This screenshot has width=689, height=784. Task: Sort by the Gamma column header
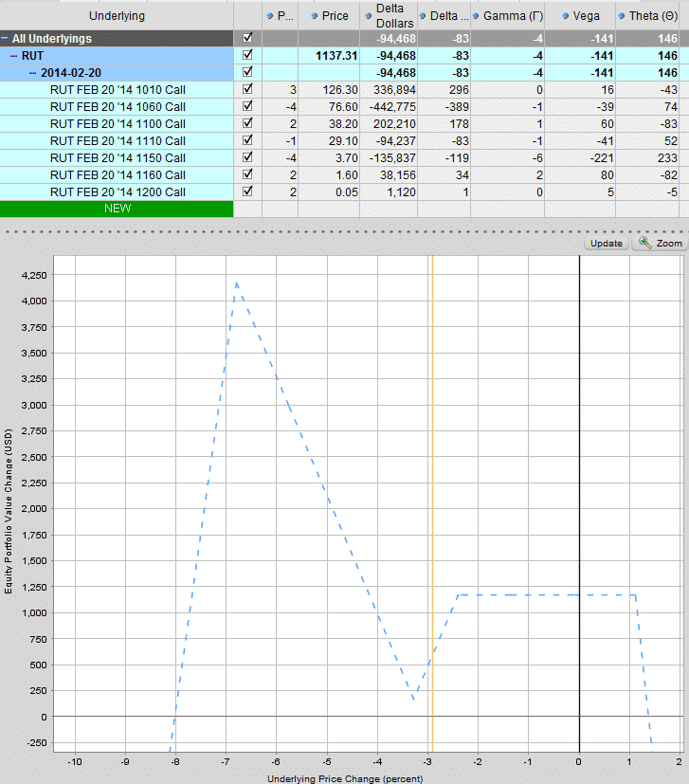(507, 15)
